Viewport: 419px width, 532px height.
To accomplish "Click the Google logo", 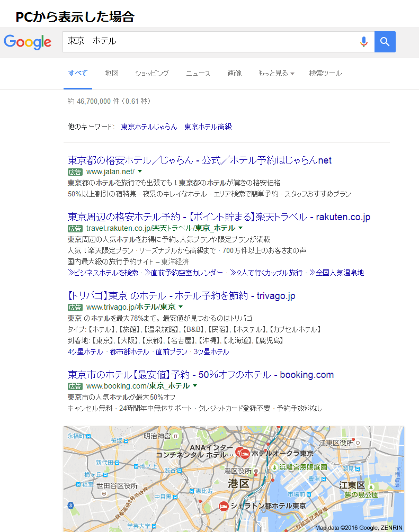I will pyautogui.click(x=28, y=42).
